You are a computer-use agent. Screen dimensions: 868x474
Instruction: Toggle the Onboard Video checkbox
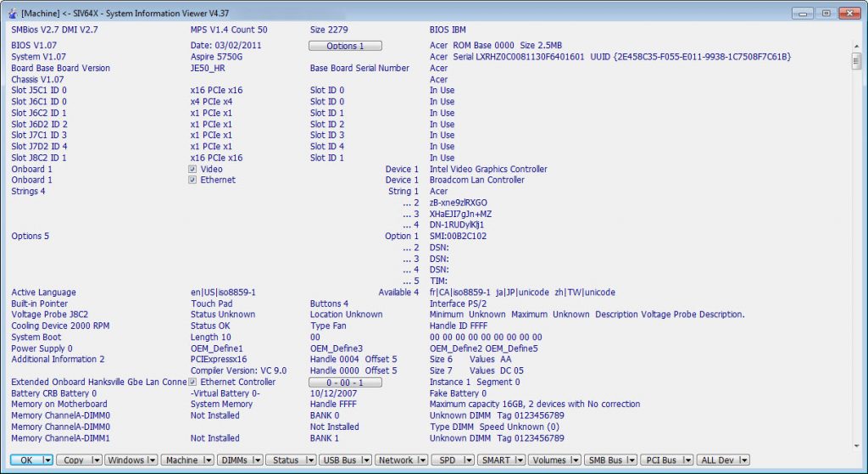click(192, 170)
